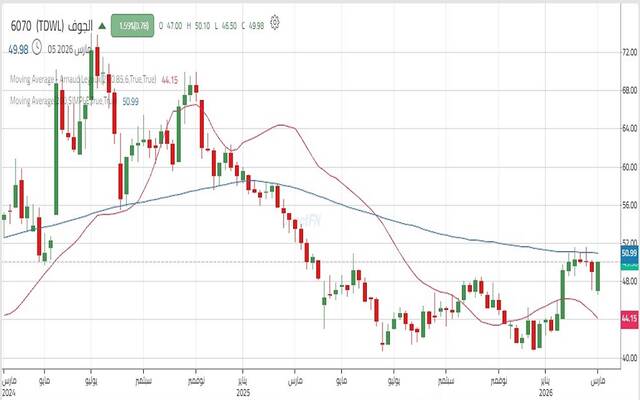
Task: Click the 50.99 legend value in blue
Action: 129,100
